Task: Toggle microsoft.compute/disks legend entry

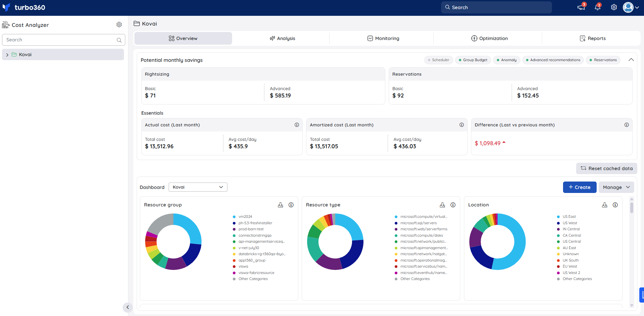Action: coord(419,236)
